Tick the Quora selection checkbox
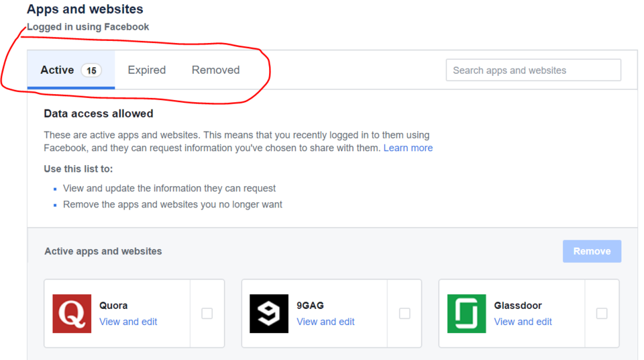Viewport: 644px width, 360px height. (x=207, y=314)
